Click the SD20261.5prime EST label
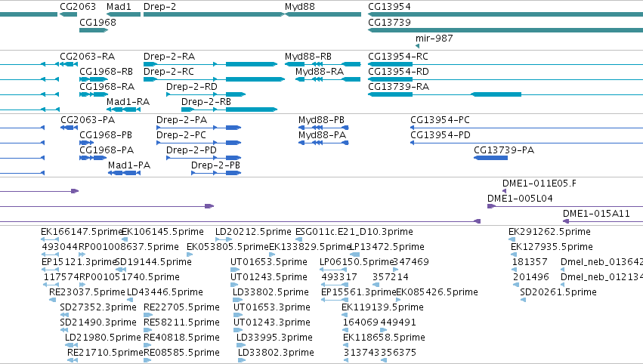 tap(558, 293)
